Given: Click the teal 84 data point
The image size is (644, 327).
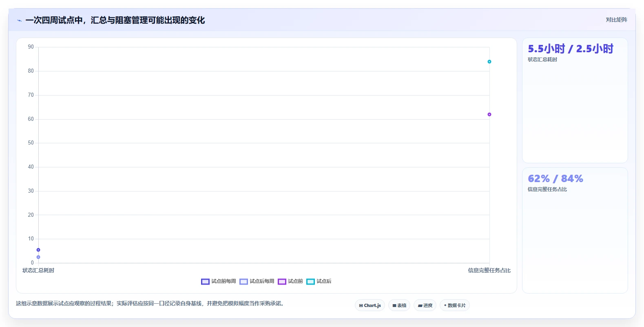Looking at the screenshot, I should coord(489,62).
